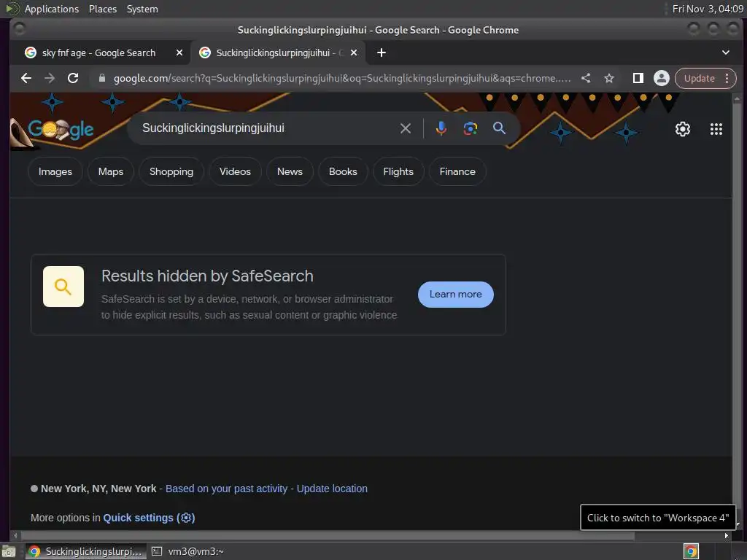Click the clock showing Fri Nov 3

point(708,9)
